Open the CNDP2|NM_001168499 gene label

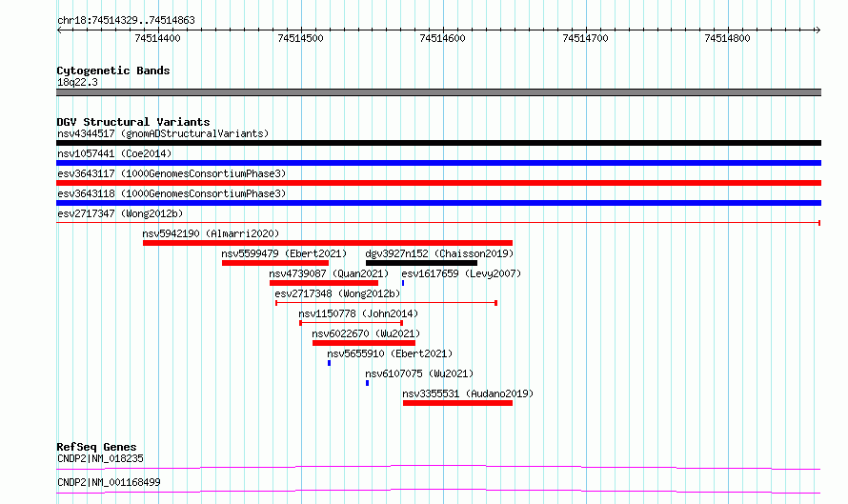point(109,482)
